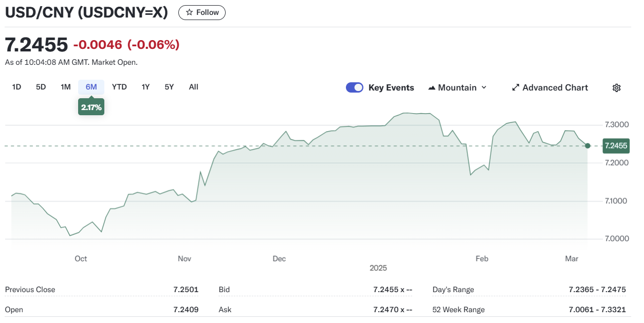Switch to the 5D range tab
Image resolution: width=644 pixels, height=323 pixels.
(x=41, y=87)
